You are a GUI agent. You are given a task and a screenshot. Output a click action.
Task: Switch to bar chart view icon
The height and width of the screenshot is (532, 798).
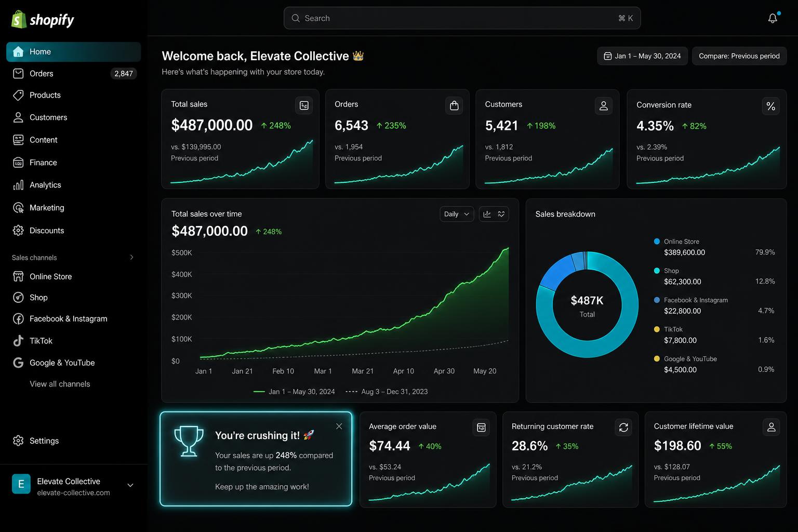click(487, 214)
